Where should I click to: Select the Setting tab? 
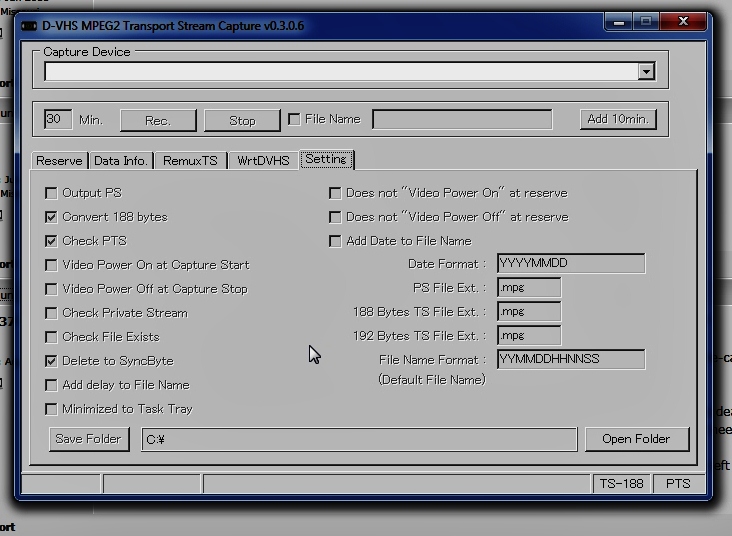326,159
